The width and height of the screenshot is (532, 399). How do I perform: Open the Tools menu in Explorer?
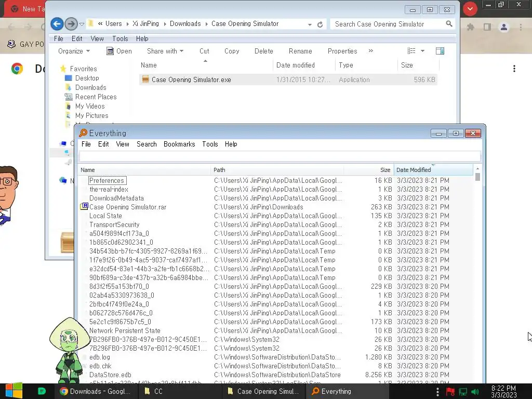click(x=120, y=38)
